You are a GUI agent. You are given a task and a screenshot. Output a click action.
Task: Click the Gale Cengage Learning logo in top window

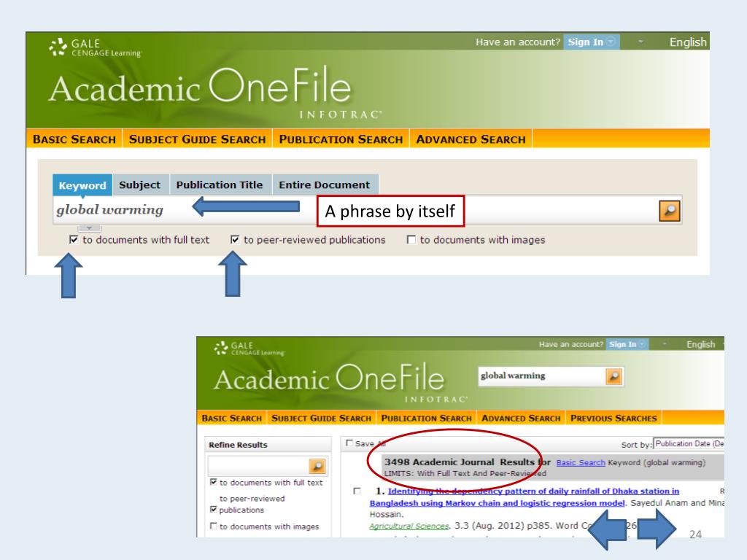[x=96, y=48]
